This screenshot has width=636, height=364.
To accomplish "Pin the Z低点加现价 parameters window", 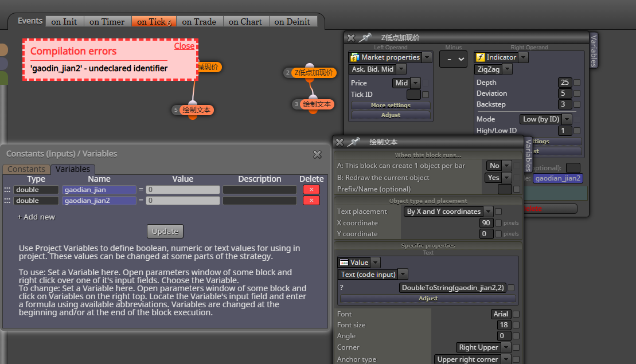I will 365,38.
